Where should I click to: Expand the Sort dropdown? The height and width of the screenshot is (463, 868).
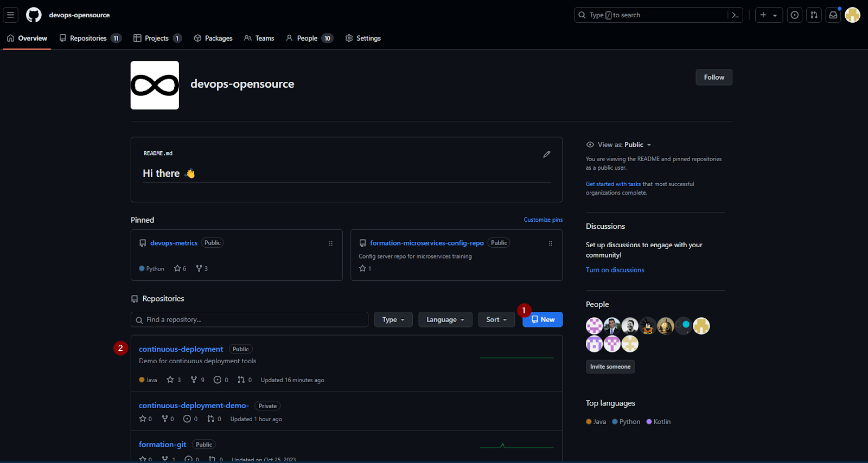coord(496,319)
